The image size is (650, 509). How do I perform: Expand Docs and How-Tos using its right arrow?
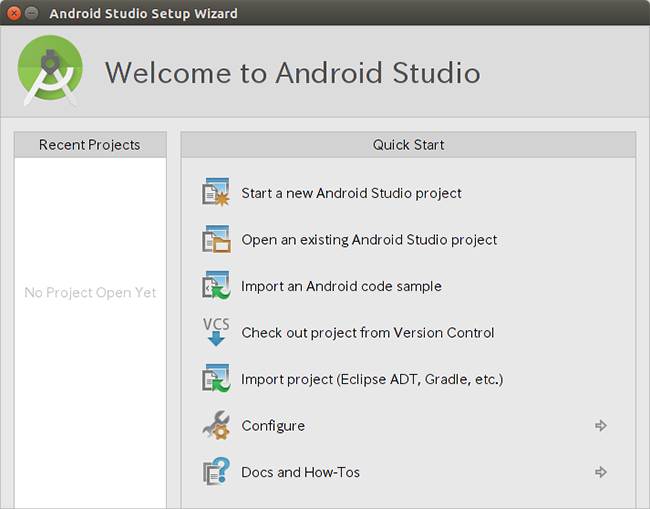pyautogui.click(x=601, y=472)
